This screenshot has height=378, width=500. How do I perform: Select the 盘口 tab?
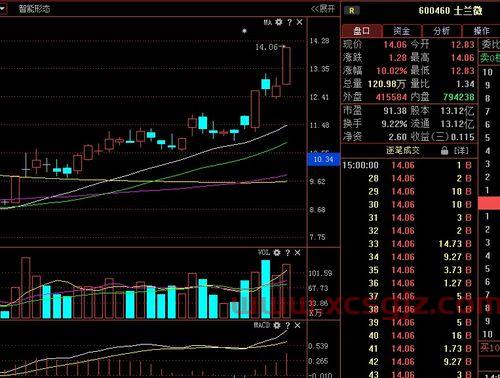(x=362, y=31)
